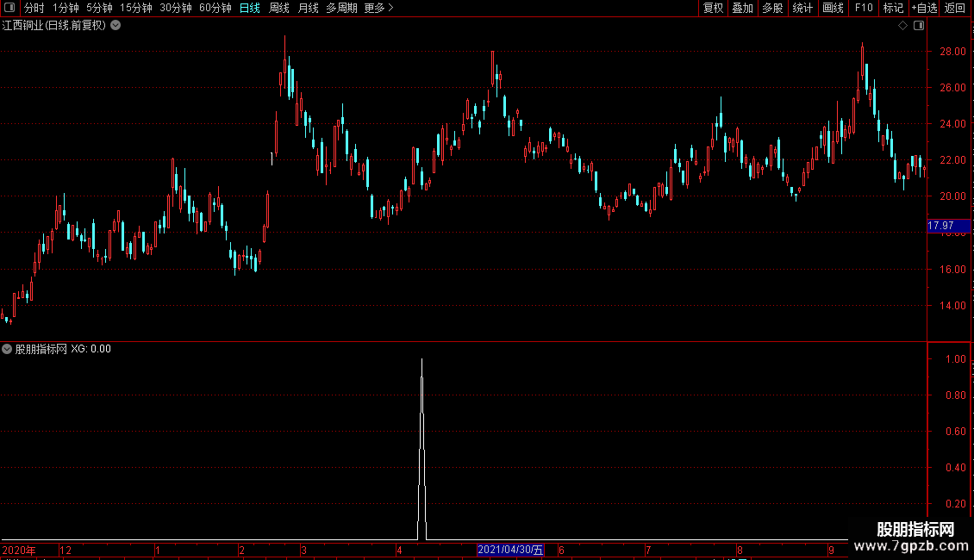Switch to 日线 daily chart

point(250,8)
